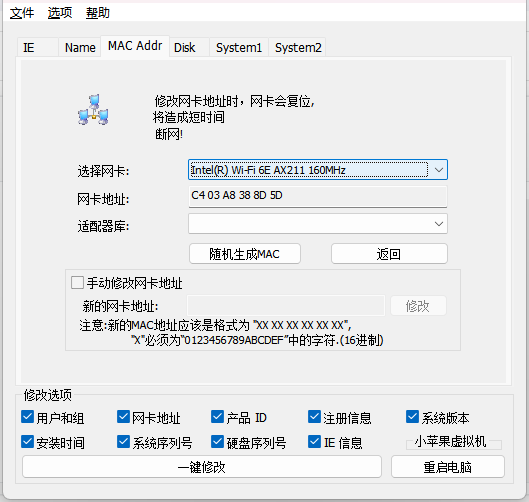
Task: Click the 随机生成MAC button
Action: (x=245, y=254)
